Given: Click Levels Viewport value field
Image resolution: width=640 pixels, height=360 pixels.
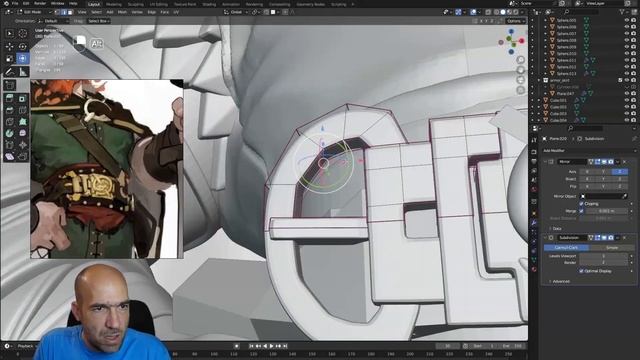Looking at the screenshot, I should pos(603,256).
